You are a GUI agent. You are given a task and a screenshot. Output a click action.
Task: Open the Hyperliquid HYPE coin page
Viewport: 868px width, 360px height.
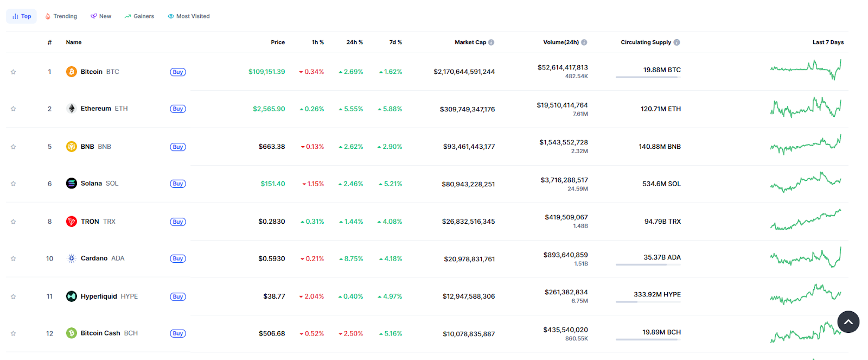109,296
